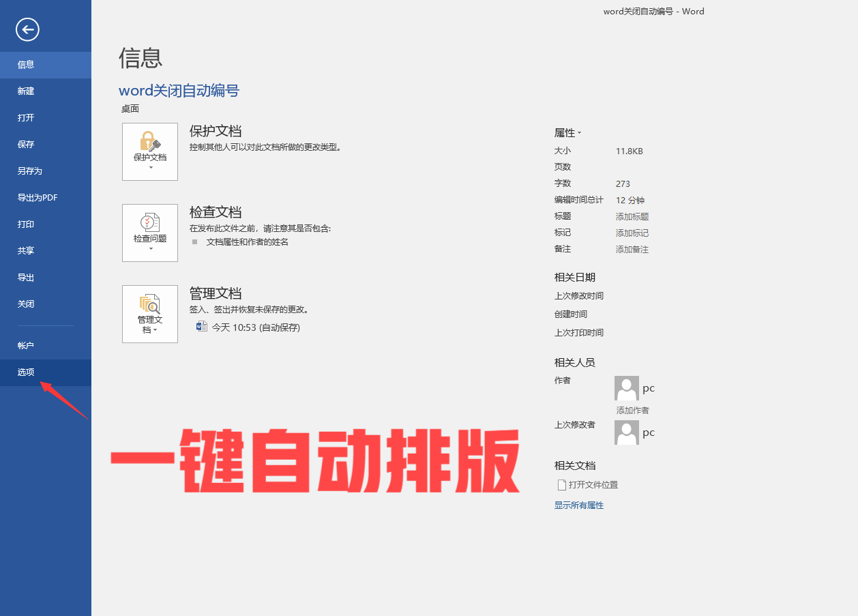Open the 检查问题 checklist icon button

pyautogui.click(x=150, y=233)
